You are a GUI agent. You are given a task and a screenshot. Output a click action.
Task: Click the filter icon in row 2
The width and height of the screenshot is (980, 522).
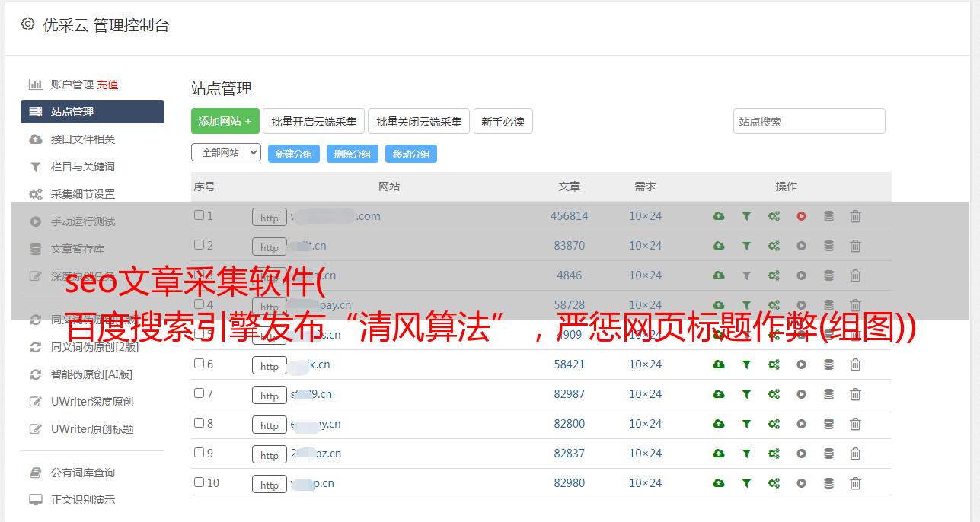tap(746, 246)
